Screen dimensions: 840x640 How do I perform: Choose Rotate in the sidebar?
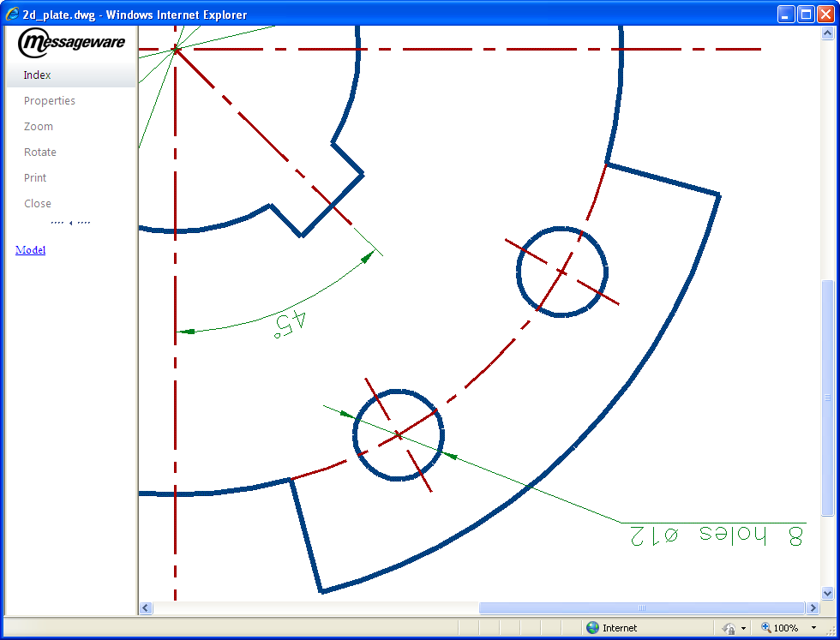pos(39,153)
